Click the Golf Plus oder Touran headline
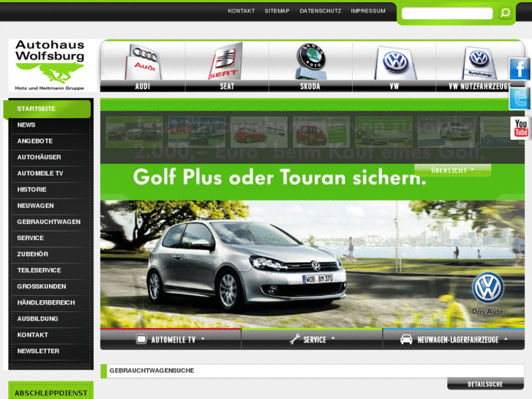The image size is (532, 399). click(x=280, y=177)
